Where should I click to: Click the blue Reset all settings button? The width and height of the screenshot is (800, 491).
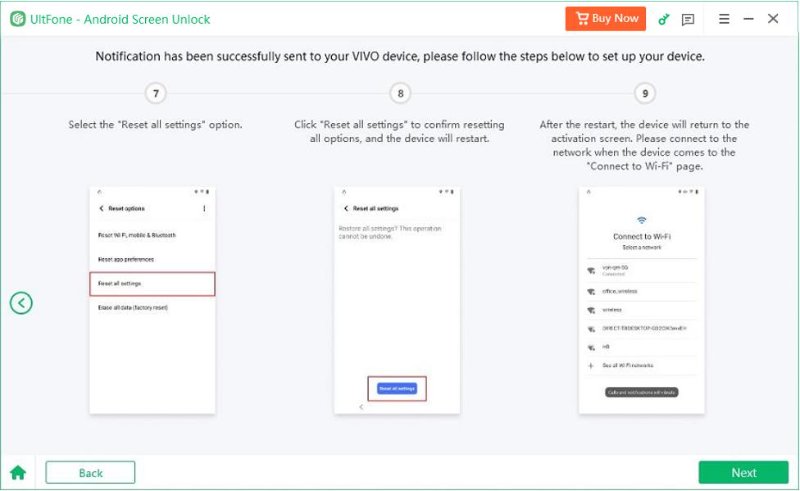click(397, 388)
